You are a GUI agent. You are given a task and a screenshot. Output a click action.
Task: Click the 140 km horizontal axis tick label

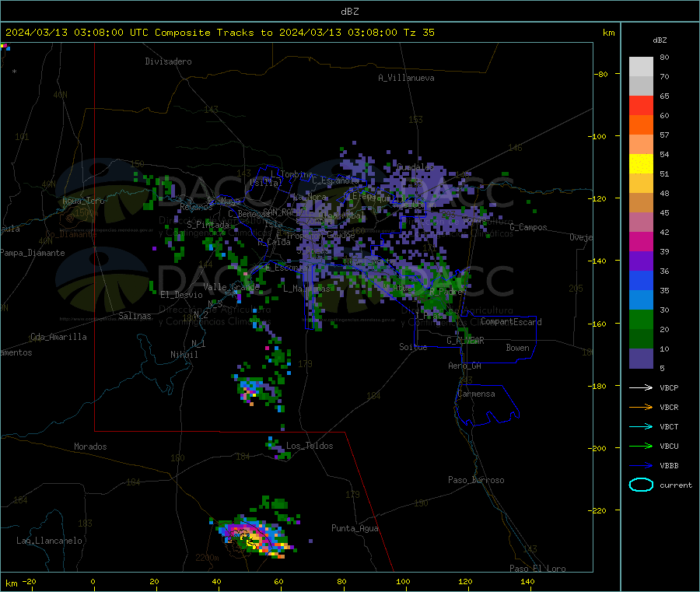(527, 581)
